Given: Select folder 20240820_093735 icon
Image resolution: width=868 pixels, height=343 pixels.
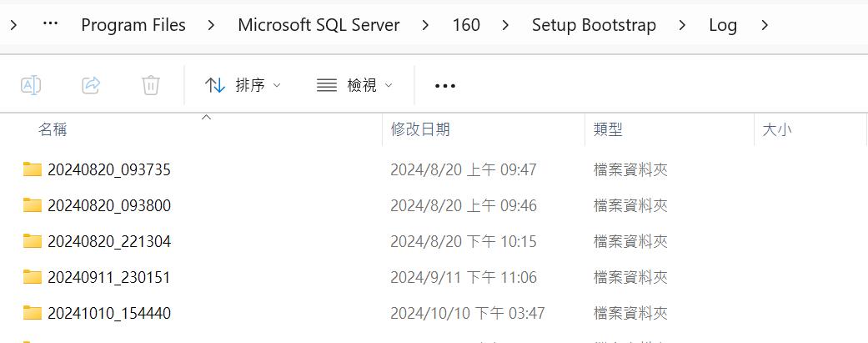Looking at the screenshot, I should click(x=33, y=170).
